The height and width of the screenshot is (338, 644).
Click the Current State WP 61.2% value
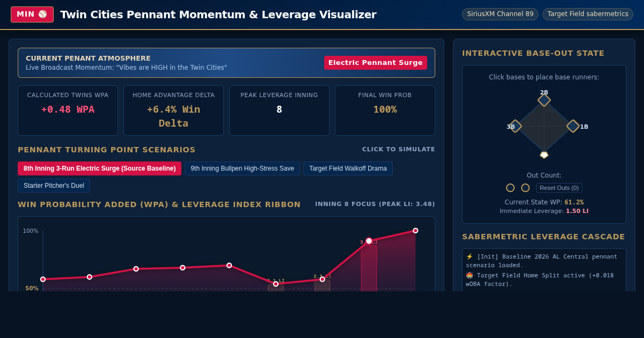pyautogui.click(x=574, y=202)
